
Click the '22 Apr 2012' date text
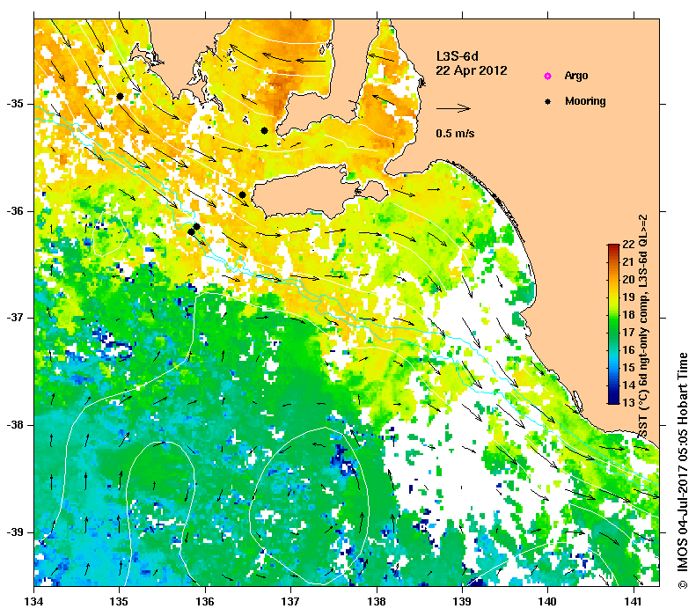(x=472, y=70)
